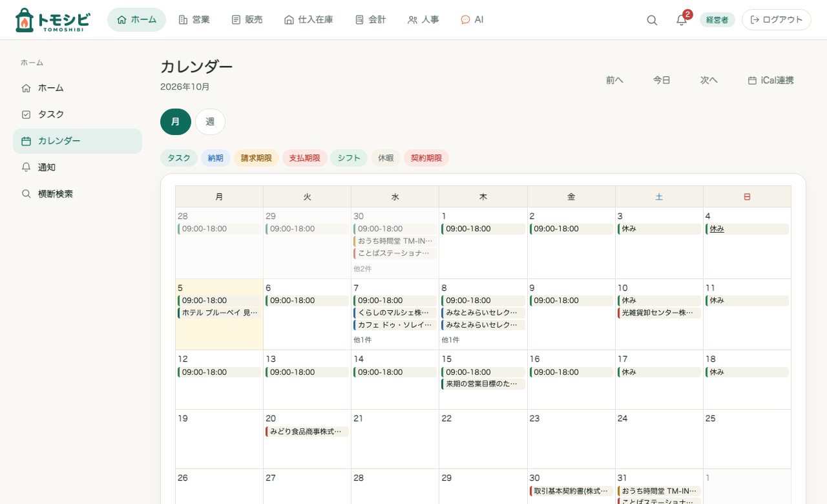Toggle the タスク filter chip
Viewport: 827px width, 504px height.
click(x=179, y=158)
